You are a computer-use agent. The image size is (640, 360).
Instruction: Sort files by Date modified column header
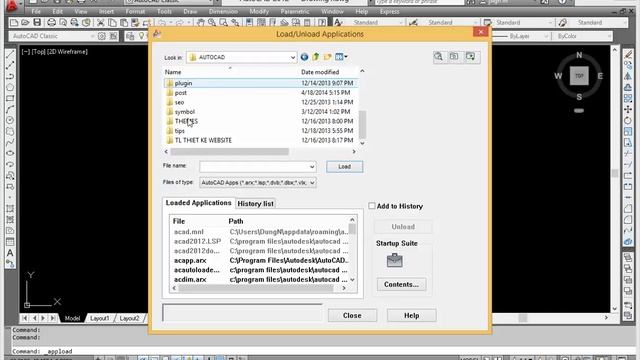[x=320, y=72]
